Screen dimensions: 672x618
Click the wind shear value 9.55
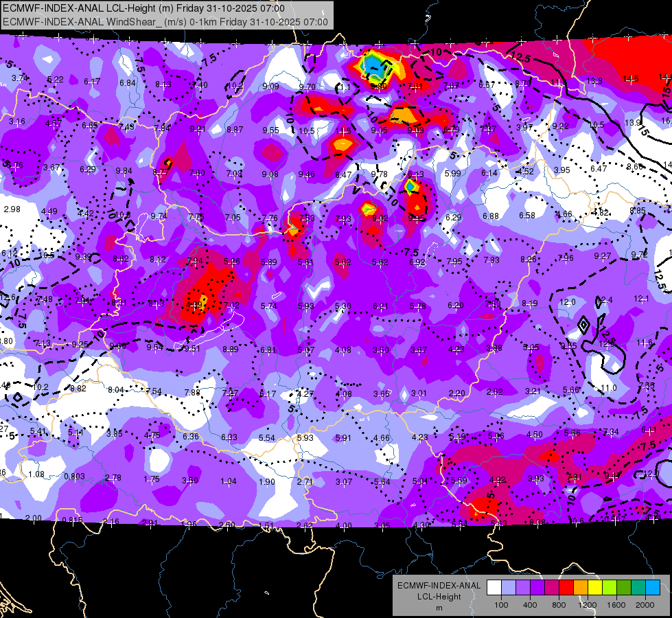coord(271,130)
